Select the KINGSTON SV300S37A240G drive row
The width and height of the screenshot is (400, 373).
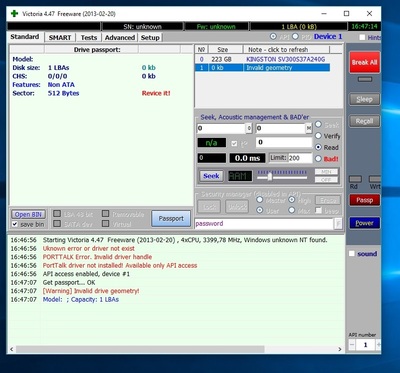pos(263,59)
